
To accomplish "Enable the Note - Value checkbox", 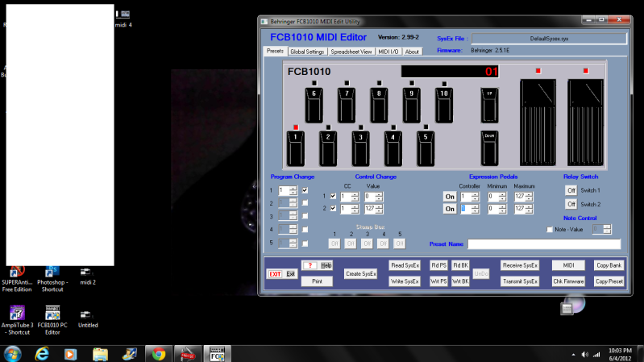I will tap(551, 230).
